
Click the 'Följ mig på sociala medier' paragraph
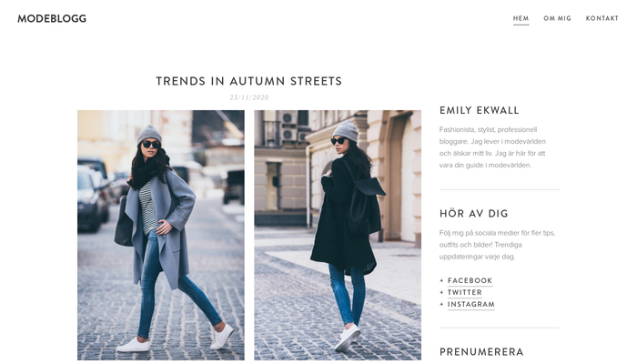(x=497, y=245)
